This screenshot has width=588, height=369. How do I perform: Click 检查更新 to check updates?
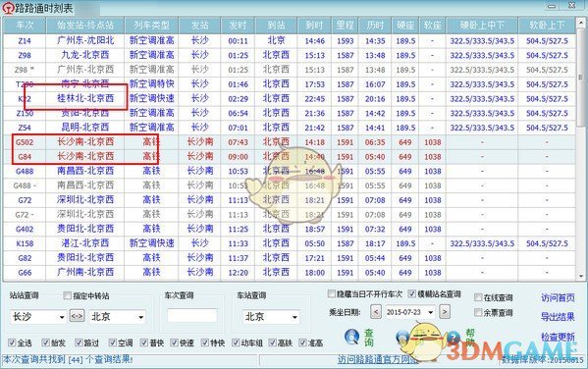558,337
